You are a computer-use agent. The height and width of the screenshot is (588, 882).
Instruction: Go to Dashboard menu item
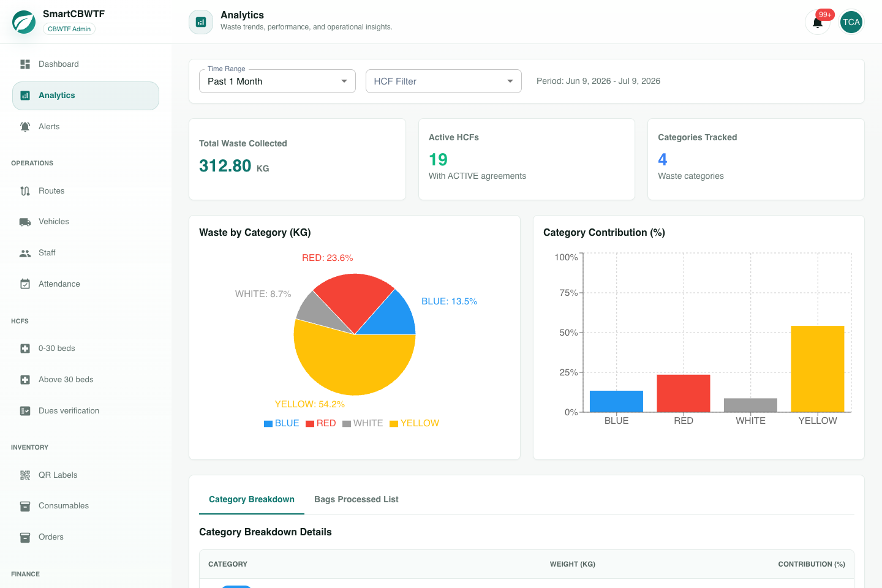coord(86,64)
